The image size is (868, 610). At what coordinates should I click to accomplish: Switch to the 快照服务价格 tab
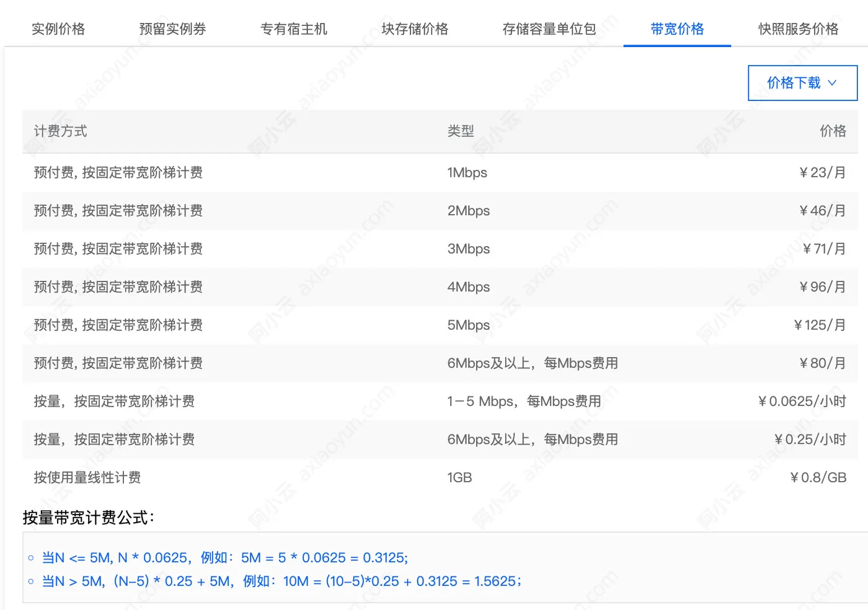[799, 29]
